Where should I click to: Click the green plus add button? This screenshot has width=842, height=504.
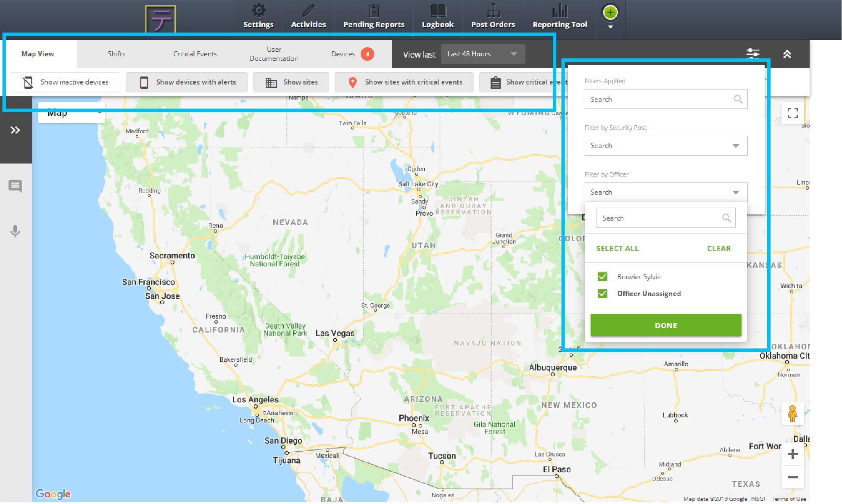610,13
